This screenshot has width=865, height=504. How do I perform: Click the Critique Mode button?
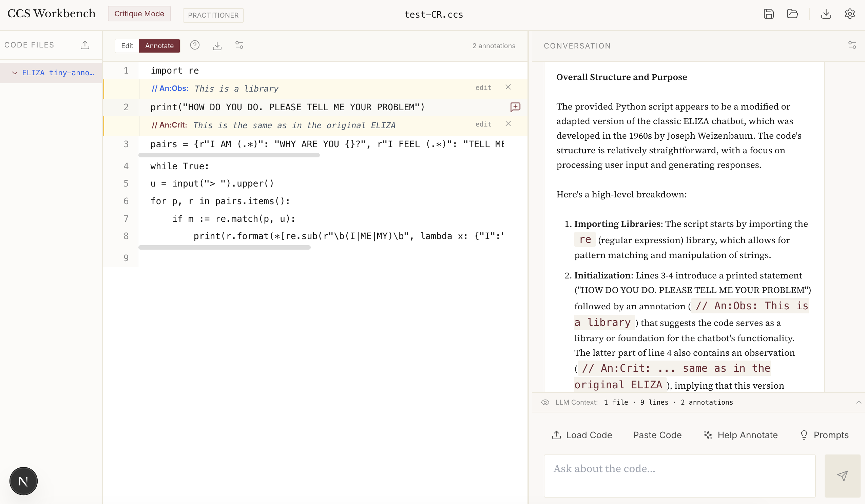[139, 14]
